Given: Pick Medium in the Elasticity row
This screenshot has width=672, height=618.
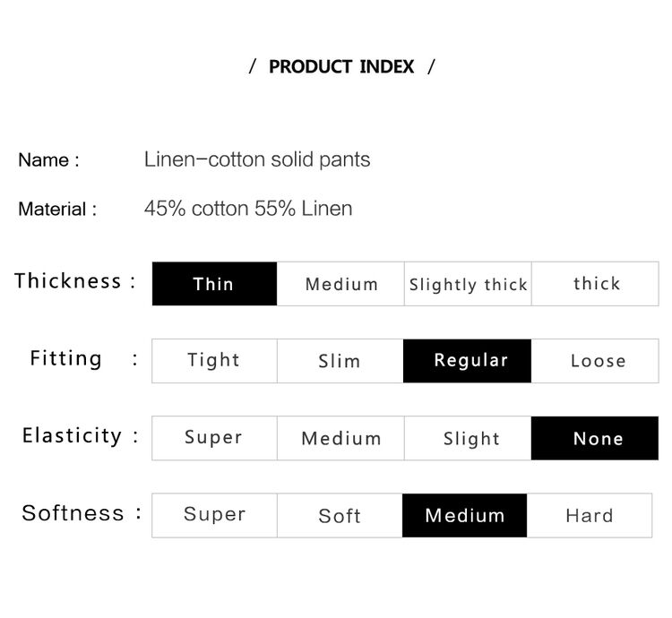Looking at the screenshot, I should 340,438.
